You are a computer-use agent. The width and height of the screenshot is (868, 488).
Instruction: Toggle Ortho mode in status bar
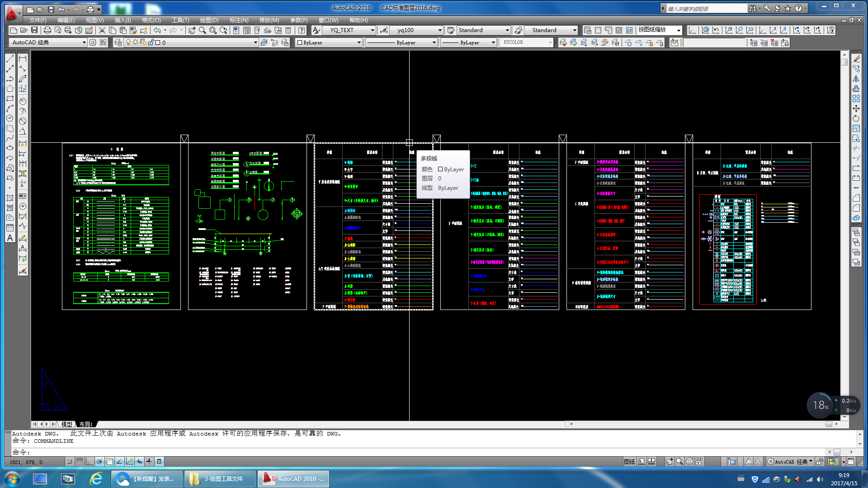[90, 461]
